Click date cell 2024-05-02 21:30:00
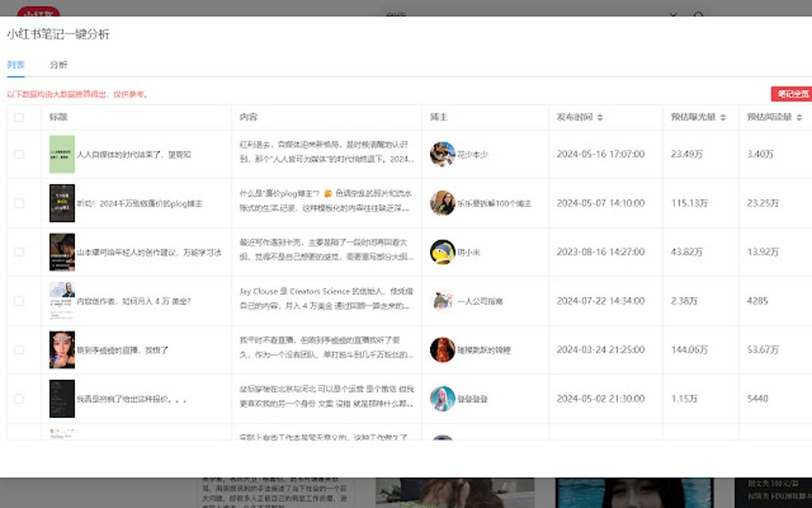812x508 pixels. click(x=601, y=399)
